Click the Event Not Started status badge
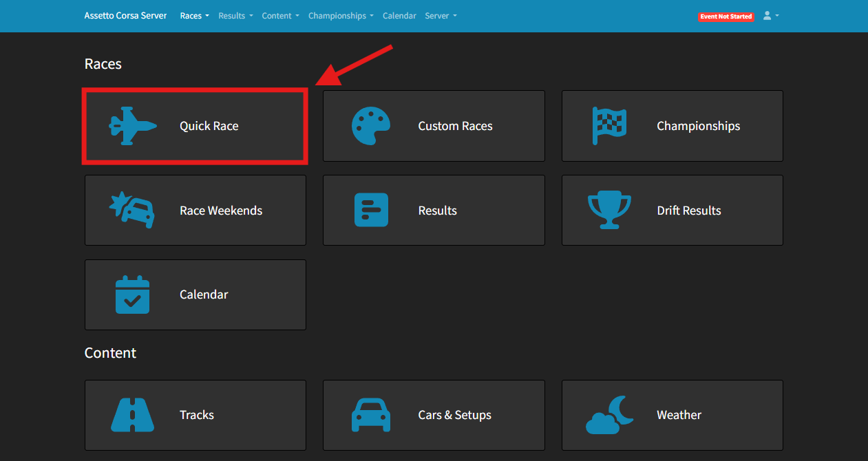 point(726,17)
